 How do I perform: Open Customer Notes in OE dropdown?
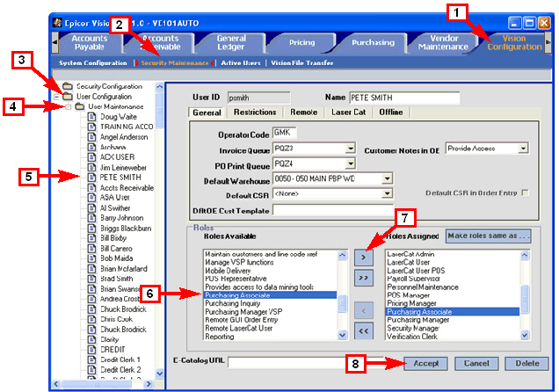click(x=523, y=149)
